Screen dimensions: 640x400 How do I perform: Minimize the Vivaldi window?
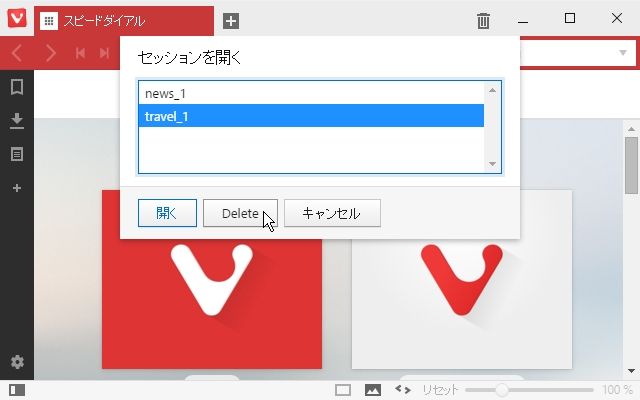tap(523, 20)
